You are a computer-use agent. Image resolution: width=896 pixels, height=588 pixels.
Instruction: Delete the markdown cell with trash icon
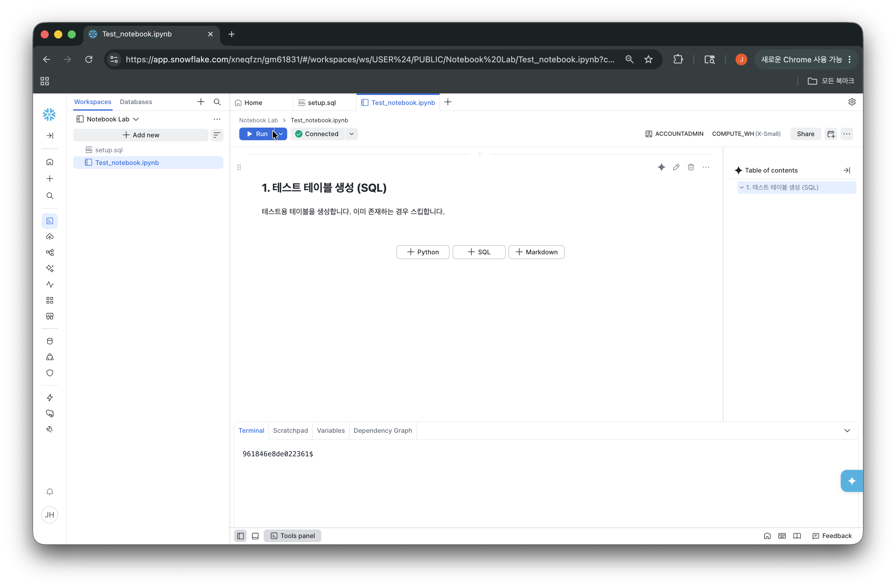click(x=691, y=167)
